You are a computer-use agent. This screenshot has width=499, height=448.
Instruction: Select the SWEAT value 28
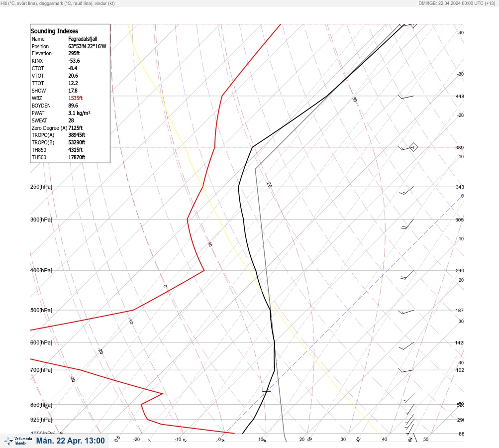click(71, 120)
